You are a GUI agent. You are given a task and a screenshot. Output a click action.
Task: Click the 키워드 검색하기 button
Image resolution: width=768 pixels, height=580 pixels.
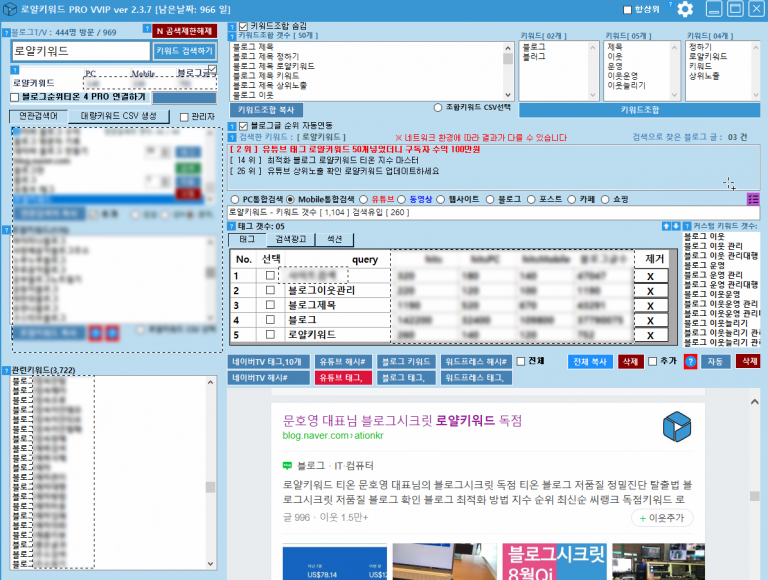[185, 50]
